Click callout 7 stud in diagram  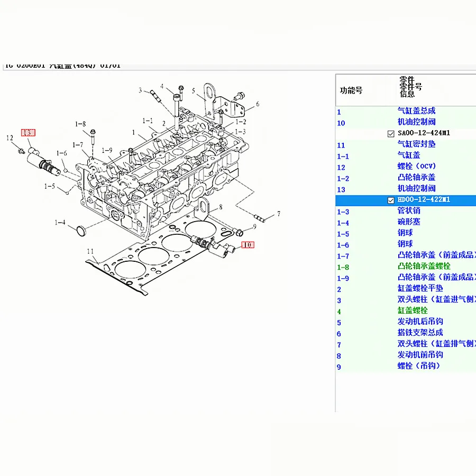(x=279, y=214)
